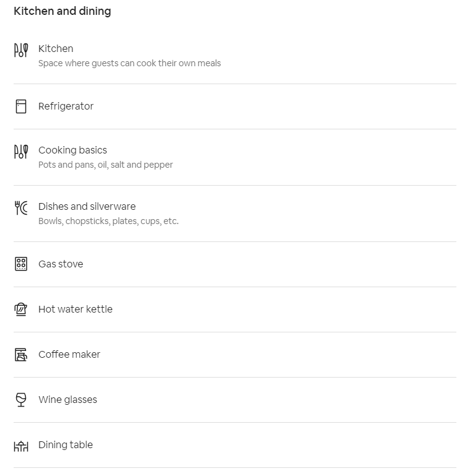Click the Coffee maker icon
Image resolution: width=470 pixels, height=476 pixels.
pyautogui.click(x=21, y=355)
